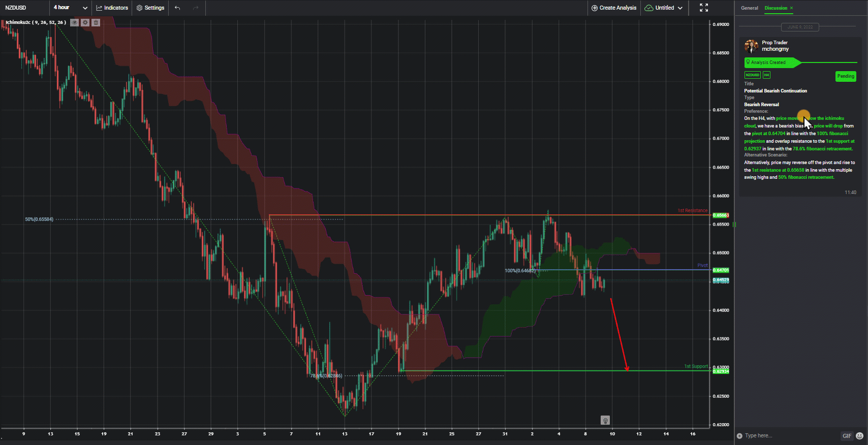Click the undo arrow
Screen dimensions: 868x445
[177, 8]
